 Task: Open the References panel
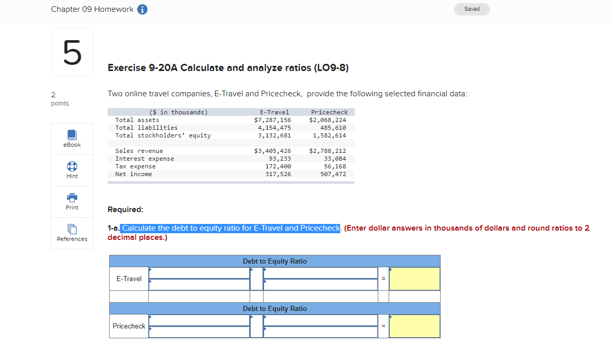click(x=72, y=233)
